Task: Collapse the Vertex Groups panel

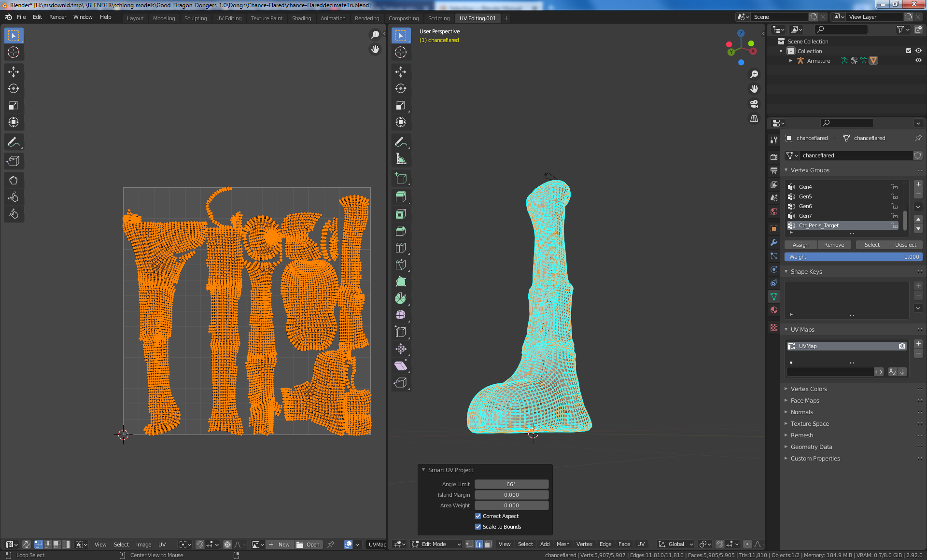Action: click(786, 170)
